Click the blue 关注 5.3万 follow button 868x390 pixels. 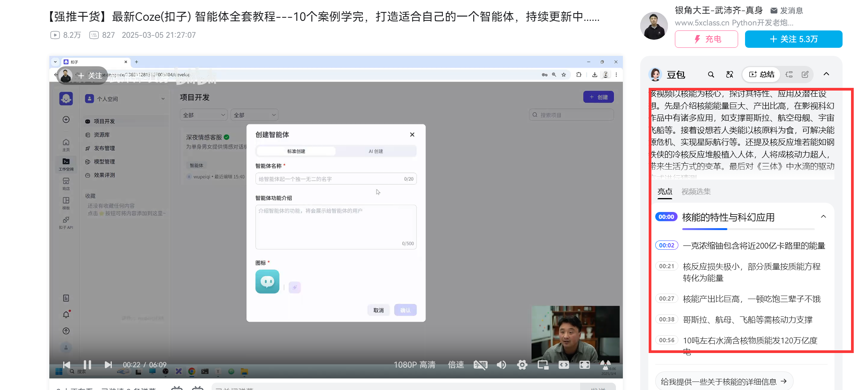[794, 39]
